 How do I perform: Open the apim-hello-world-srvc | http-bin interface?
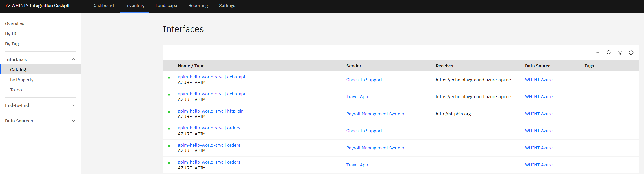coord(211,111)
